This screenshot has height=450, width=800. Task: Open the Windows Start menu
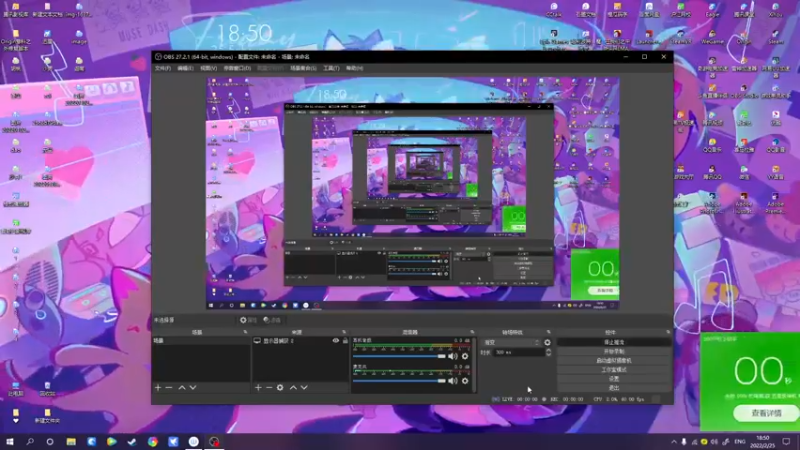[10, 442]
